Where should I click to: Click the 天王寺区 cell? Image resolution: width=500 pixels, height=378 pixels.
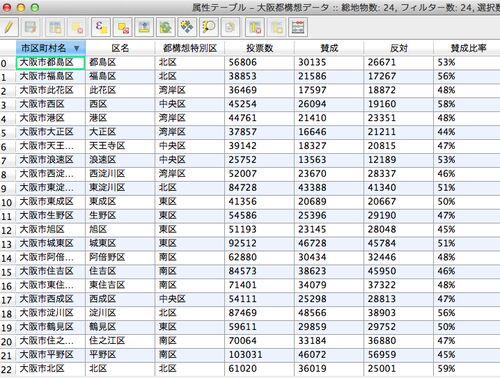coord(120,146)
